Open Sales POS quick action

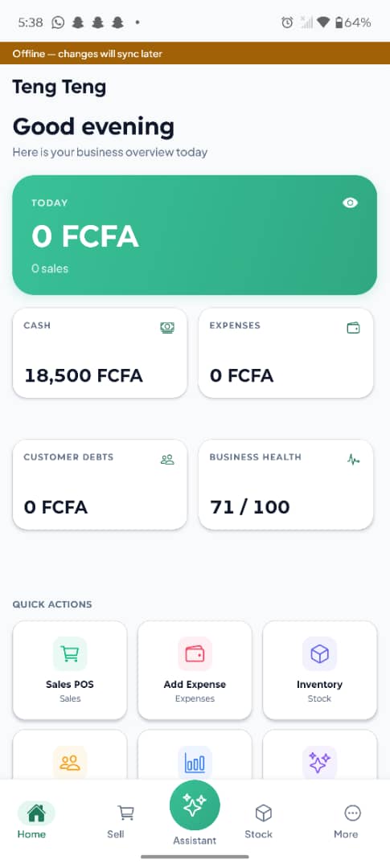(70, 670)
